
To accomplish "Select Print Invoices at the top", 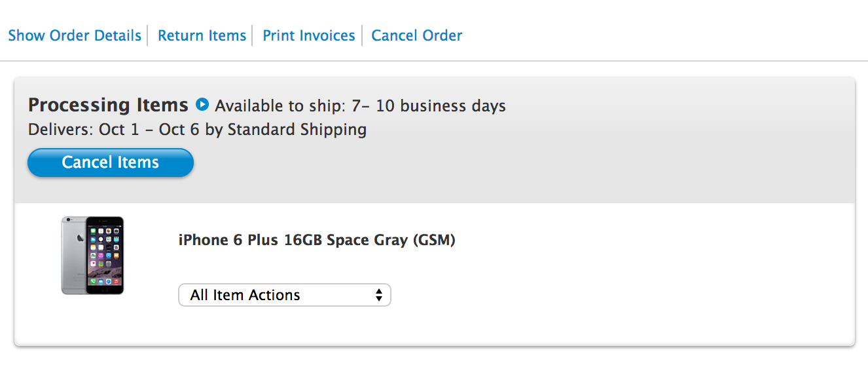I will click(x=308, y=35).
